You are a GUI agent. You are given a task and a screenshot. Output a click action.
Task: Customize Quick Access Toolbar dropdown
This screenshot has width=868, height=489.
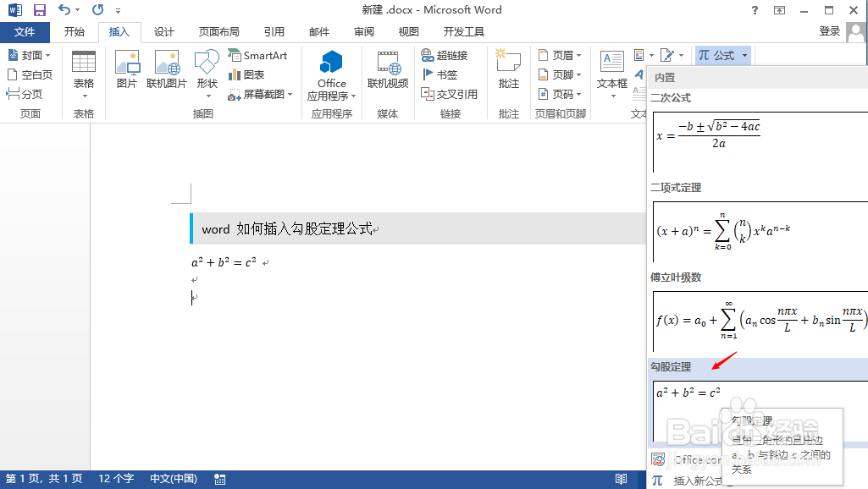pyautogui.click(x=118, y=10)
